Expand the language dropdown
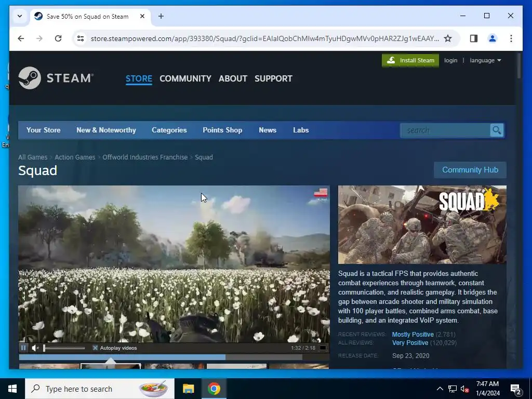Image resolution: width=532 pixels, height=399 pixels. [485, 60]
